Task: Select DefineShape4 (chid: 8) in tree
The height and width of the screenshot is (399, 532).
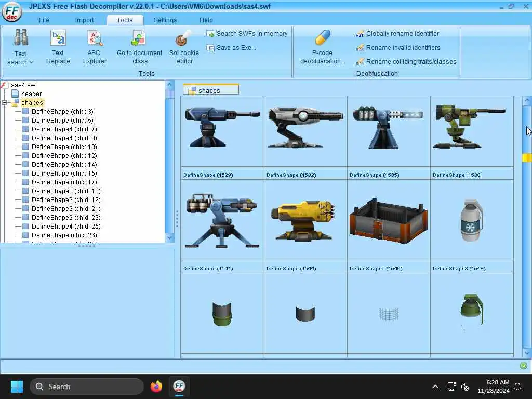Action: pyautogui.click(x=64, y=138)
